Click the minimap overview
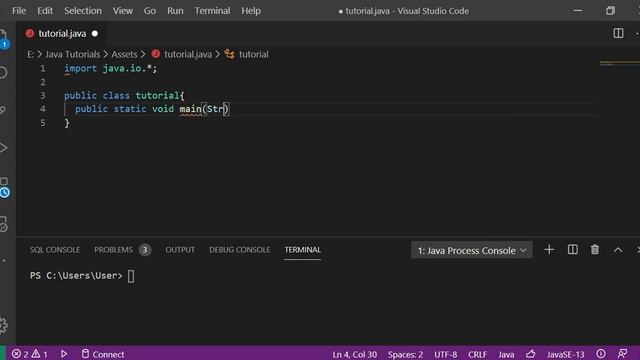Viewport: 640px width, 360px height. 620,63
